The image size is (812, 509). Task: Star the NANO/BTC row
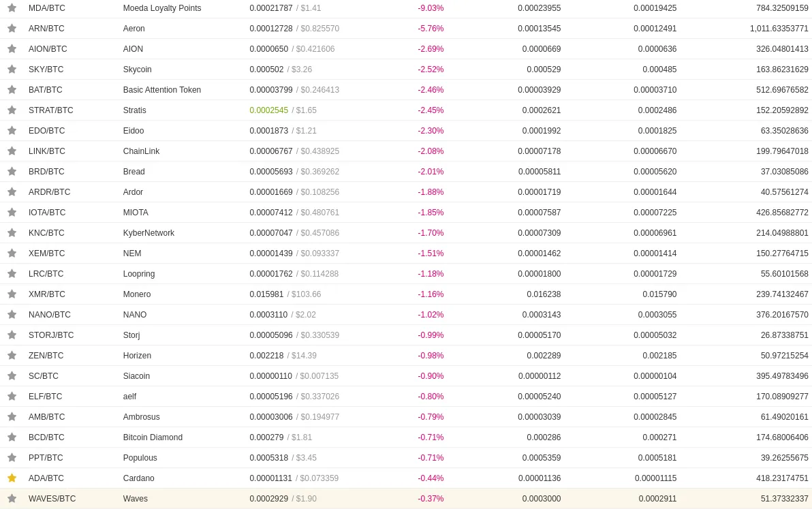click(12, 314)
